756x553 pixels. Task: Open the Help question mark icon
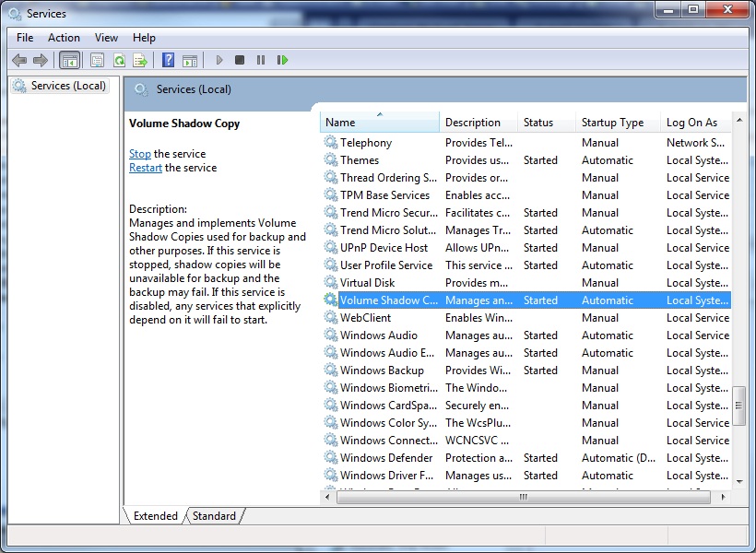tap(169, 60)
